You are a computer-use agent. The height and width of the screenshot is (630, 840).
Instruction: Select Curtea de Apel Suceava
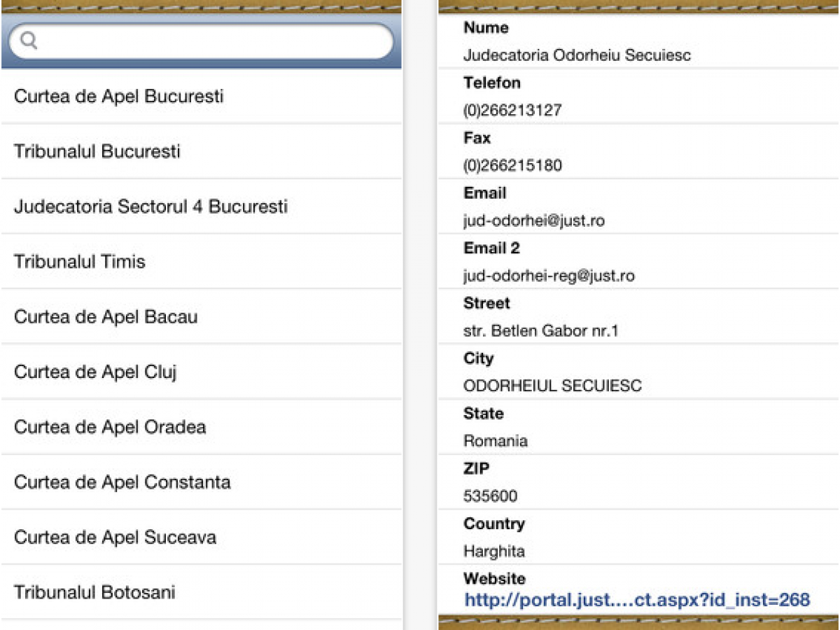(x=202, y=537)
